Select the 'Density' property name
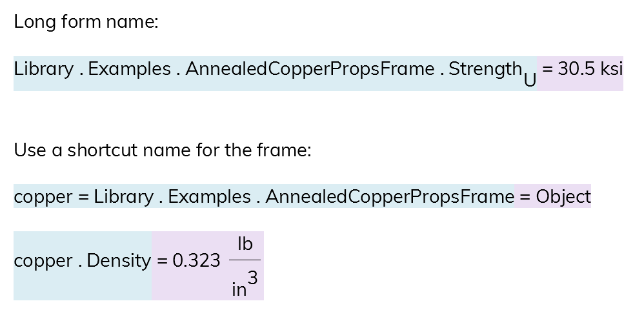Image resolution: width=644 pixels, height=321 pixels. 119,261
